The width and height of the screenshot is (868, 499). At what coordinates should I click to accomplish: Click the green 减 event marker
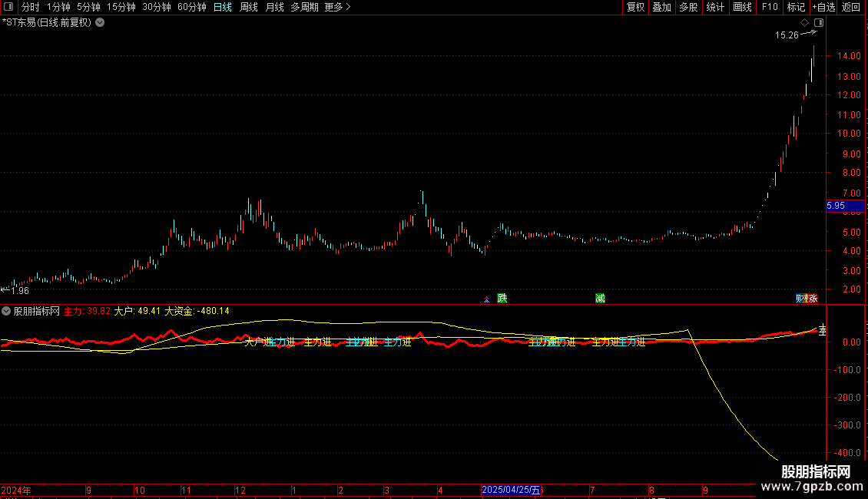coord(600,298)
